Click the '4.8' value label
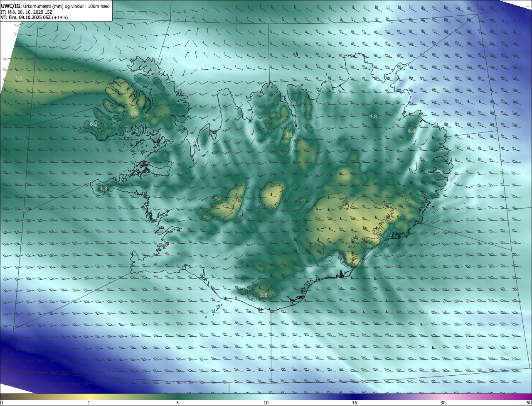This screenshot has height=406, width=532. click(x=373, y=116)
